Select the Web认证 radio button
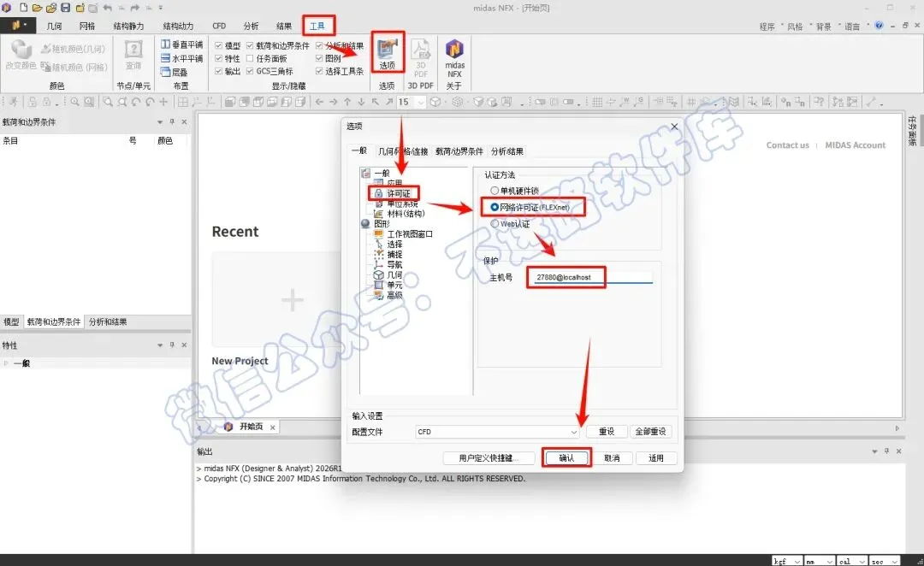Image resolution: width=924 pixels, height=566 pixels. tap(495, 224)
